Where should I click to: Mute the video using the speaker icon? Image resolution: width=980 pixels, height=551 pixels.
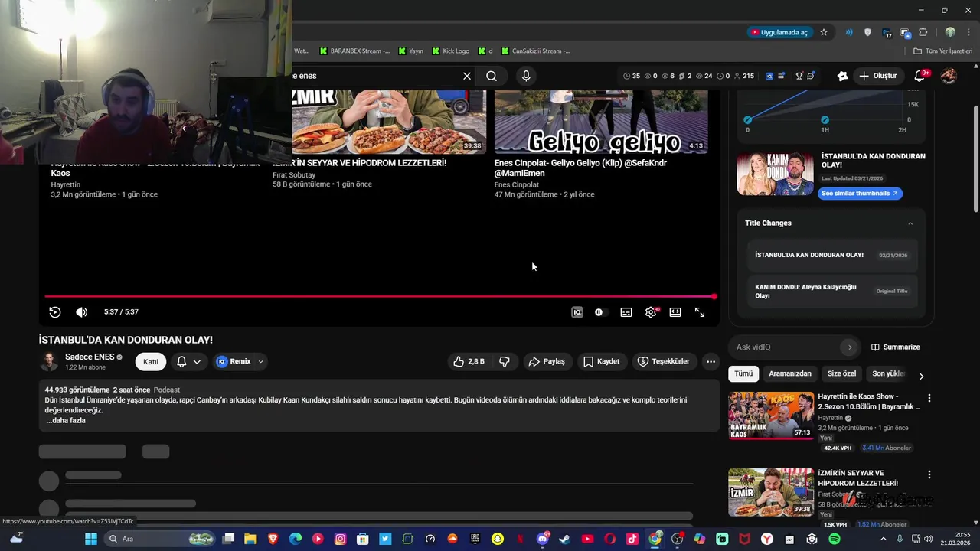click(x=82, y=312)
